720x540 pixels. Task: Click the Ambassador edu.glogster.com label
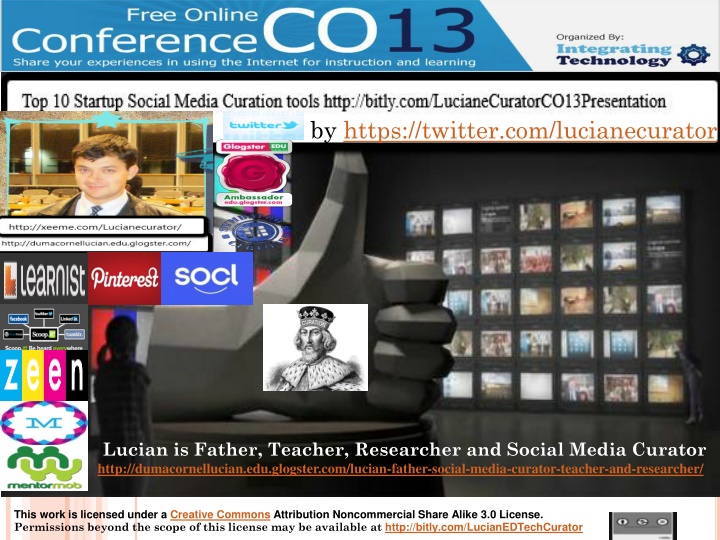pyautogui.click(x=253, y=199)
